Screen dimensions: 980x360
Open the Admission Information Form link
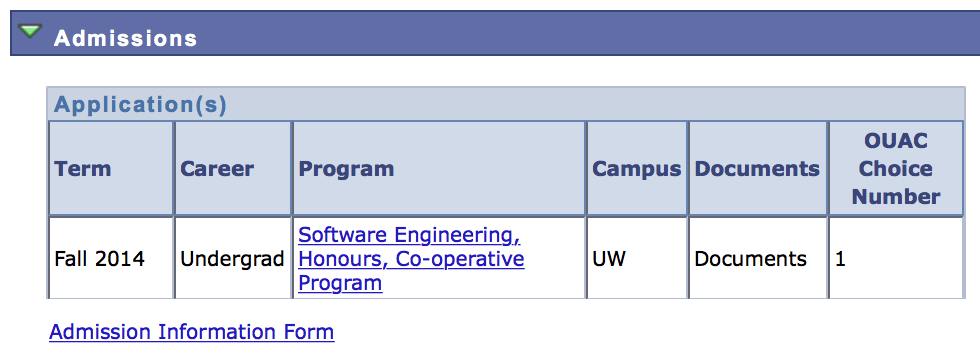pos(192,331)
